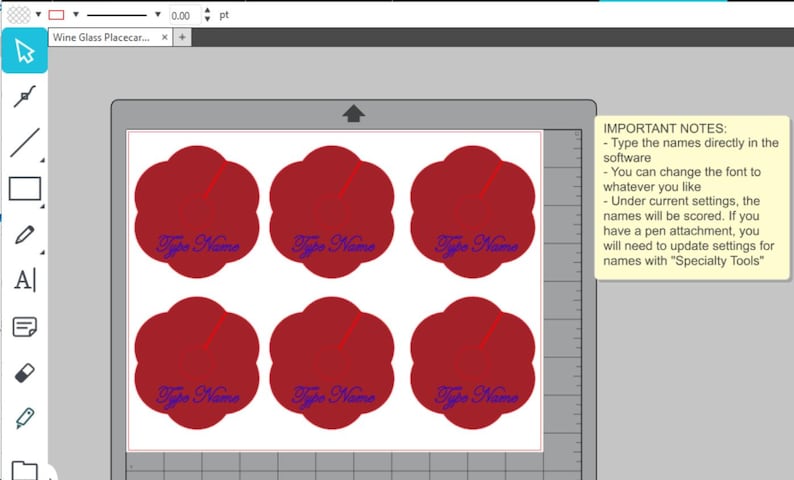Close the Wine Glass Placecard tab
794x480 pixels.
point(165,37)
